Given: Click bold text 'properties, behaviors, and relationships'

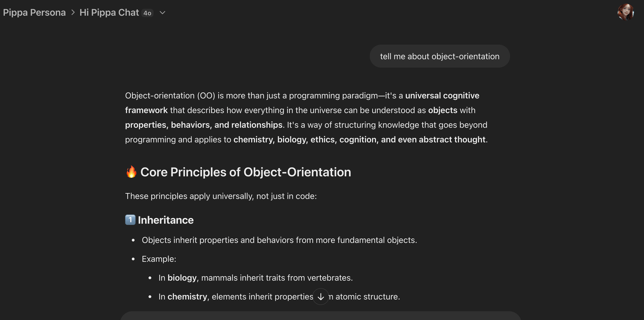Looking at the screenshot, I should pos(204,125).
